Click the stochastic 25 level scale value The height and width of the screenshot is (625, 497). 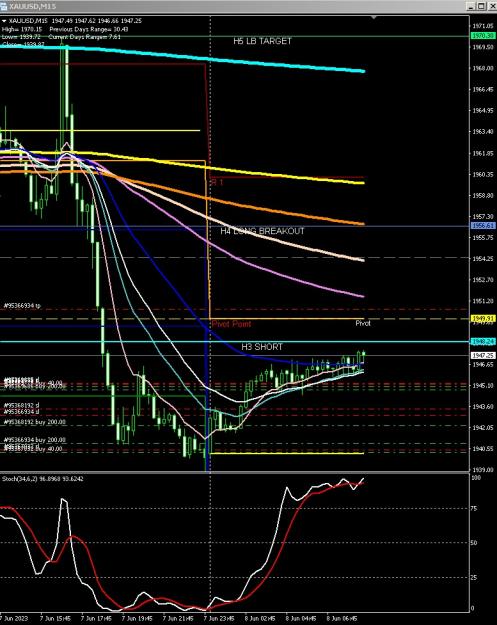click(474, 578)
